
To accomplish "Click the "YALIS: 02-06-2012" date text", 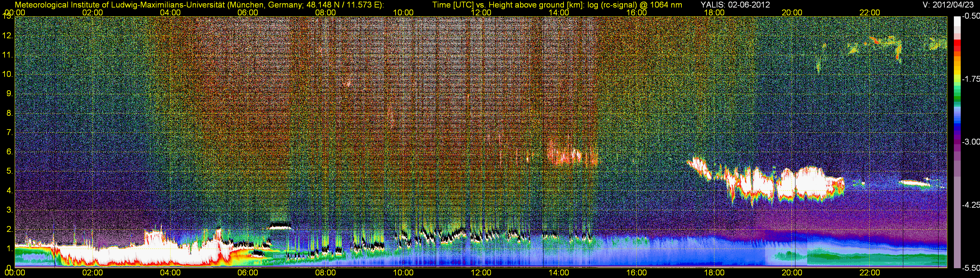I will [x=735, y=5].
